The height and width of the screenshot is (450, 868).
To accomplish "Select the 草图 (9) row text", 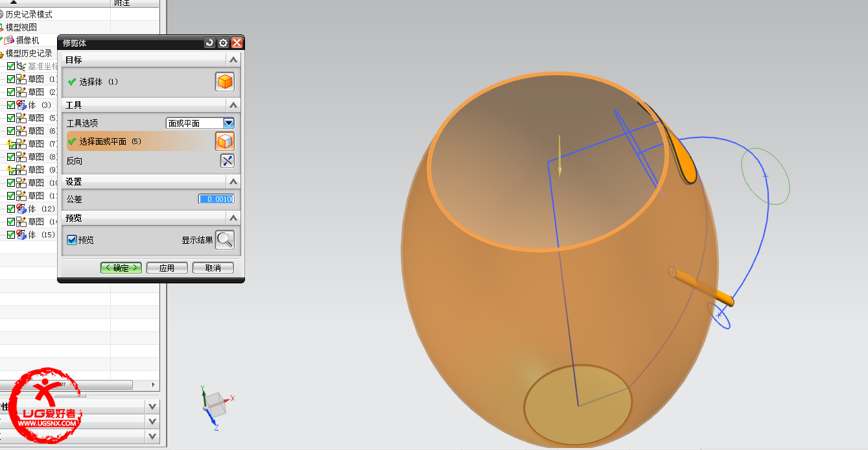I will click(43, 170).
